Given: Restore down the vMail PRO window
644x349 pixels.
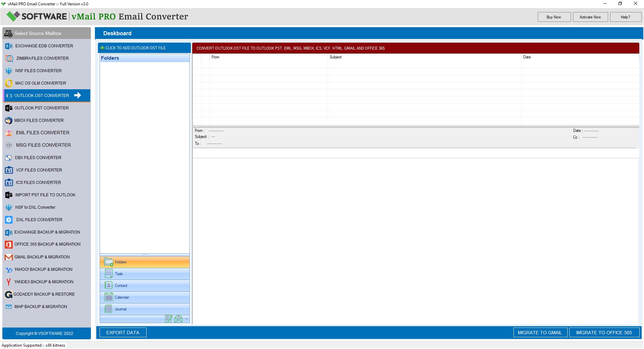Looking at the screenshot, I should 620,4.
